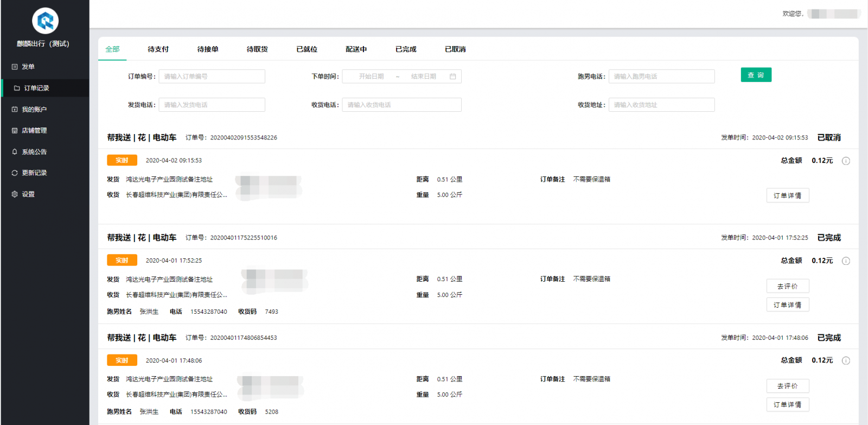Click the 结束日期 end date field

pyautogui.click(x=423, y=77)
